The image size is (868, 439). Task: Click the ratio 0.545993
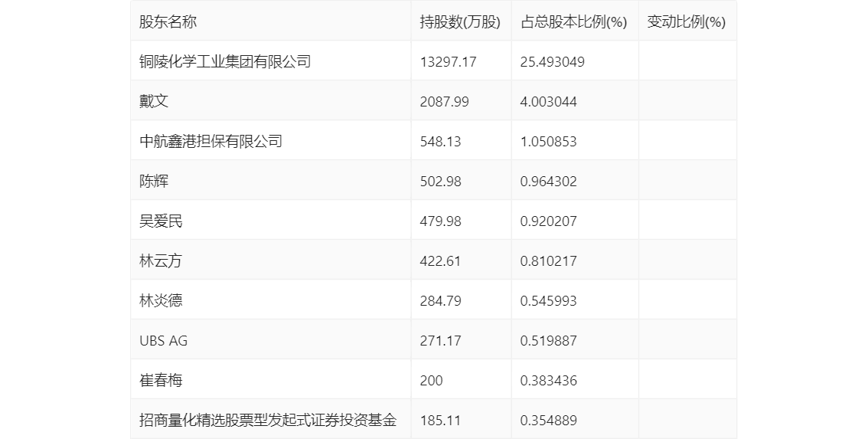[549, 301]
